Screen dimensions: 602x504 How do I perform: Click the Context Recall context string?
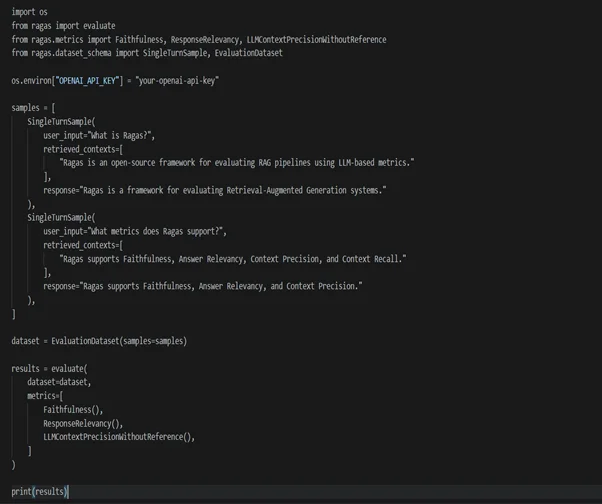(x=233, y=259)
